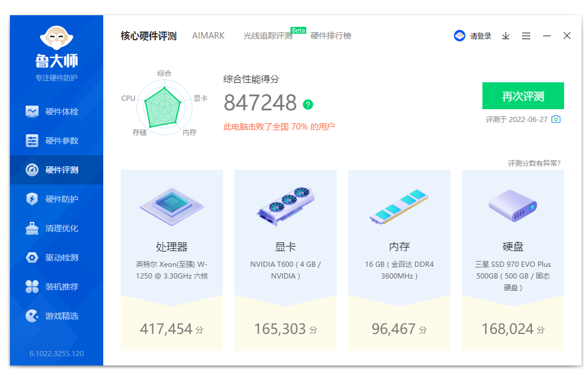Image resolution: width=588 pixels, height=376 pixels.
Task: Open 清理优化 in sidebar
Action: (x=56, y=228)
